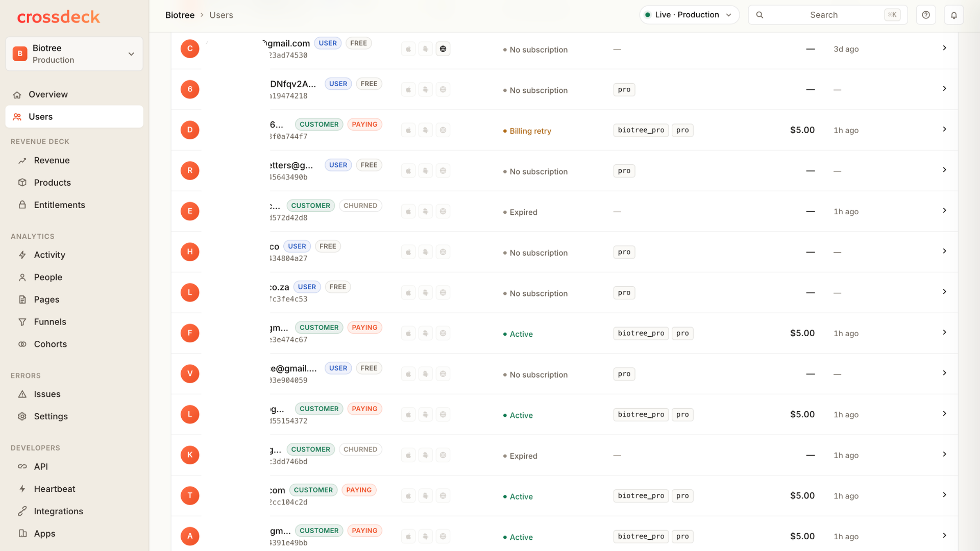Image resolution: width=980 pixels, height=551 pixels.
Task: Click the Funnels filter icon in the sidebar
Action: coord(22,322)
